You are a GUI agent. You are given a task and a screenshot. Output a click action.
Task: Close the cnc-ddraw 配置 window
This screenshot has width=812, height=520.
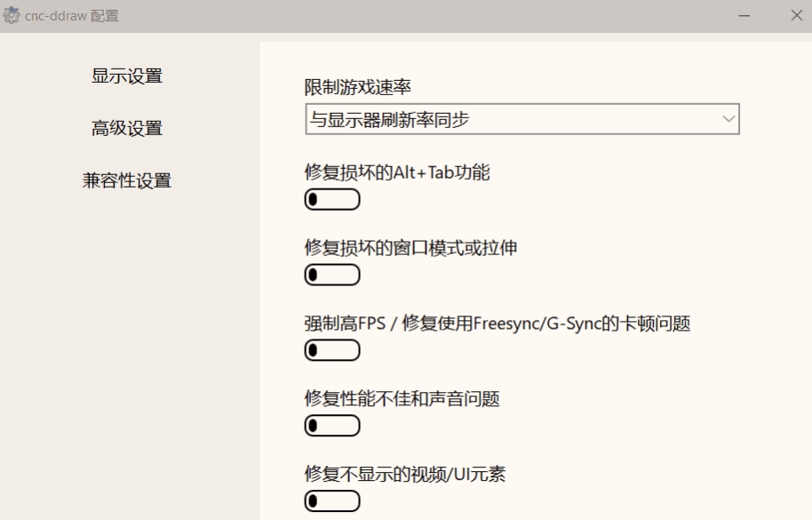coord(797,15)
